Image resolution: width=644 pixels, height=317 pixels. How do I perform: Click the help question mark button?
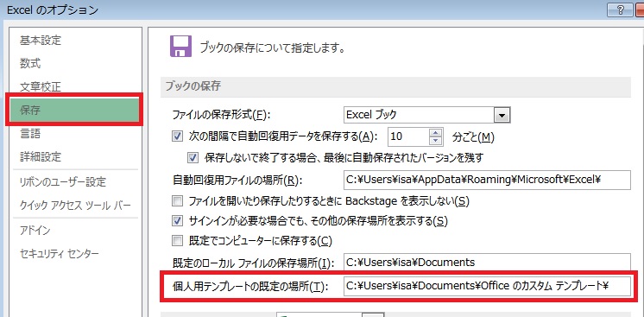(x=620, y=10)
